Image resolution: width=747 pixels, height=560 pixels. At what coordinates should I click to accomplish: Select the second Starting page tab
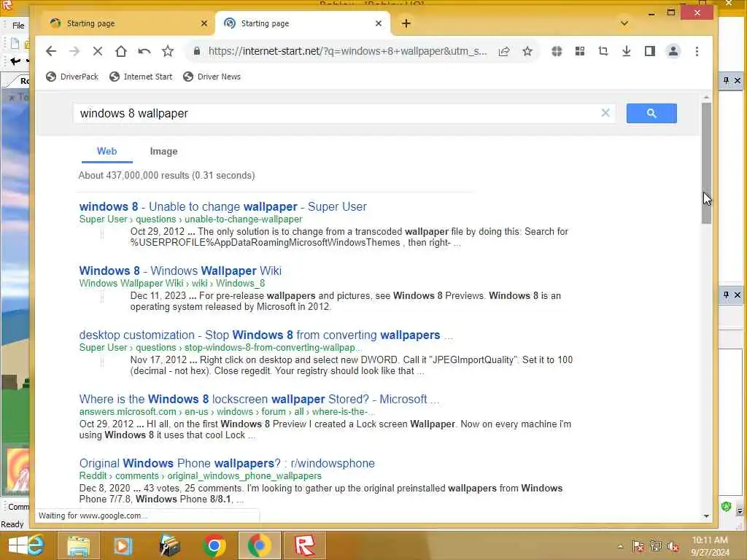303,23
